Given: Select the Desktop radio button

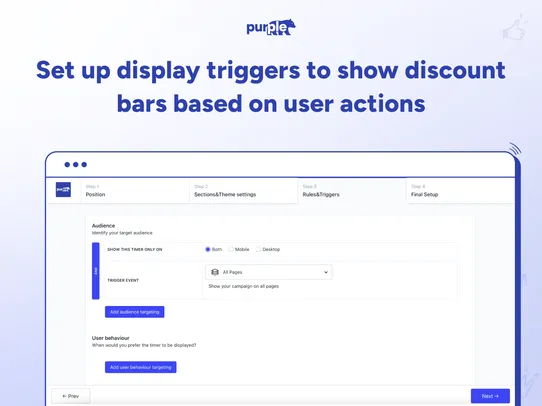Looking at the screenshot, I should [x=258, y=249].
